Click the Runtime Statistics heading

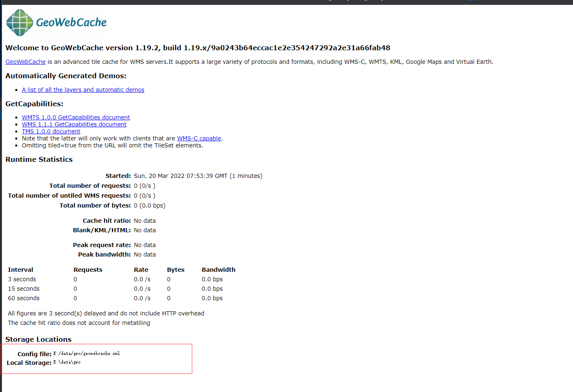point(39,159)
